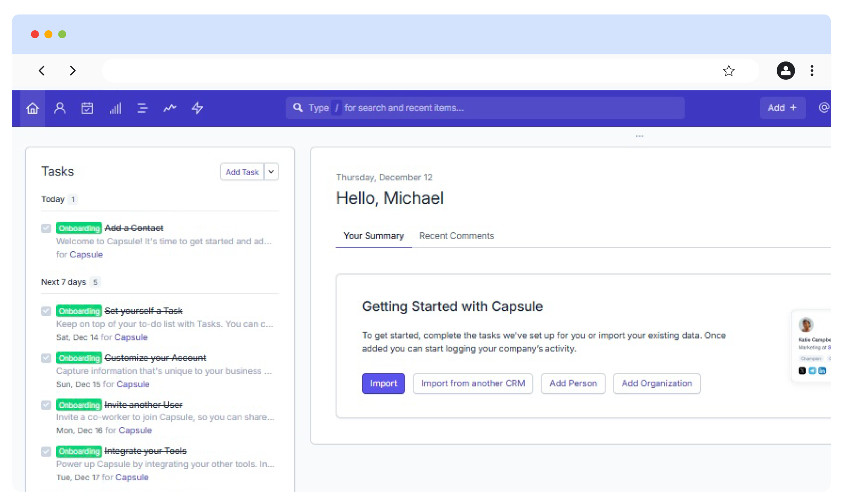
Task: Open the People & Organizations icon
Action: tap(60, 108)
